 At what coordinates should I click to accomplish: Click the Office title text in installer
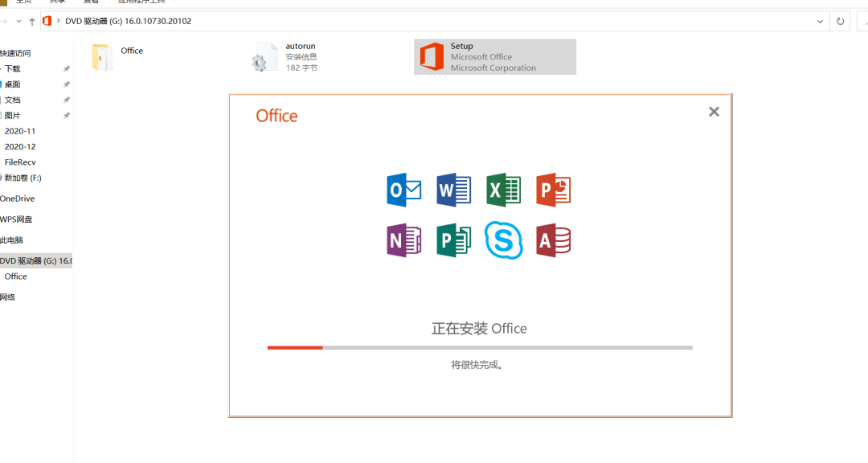click(x=276, y=116)
